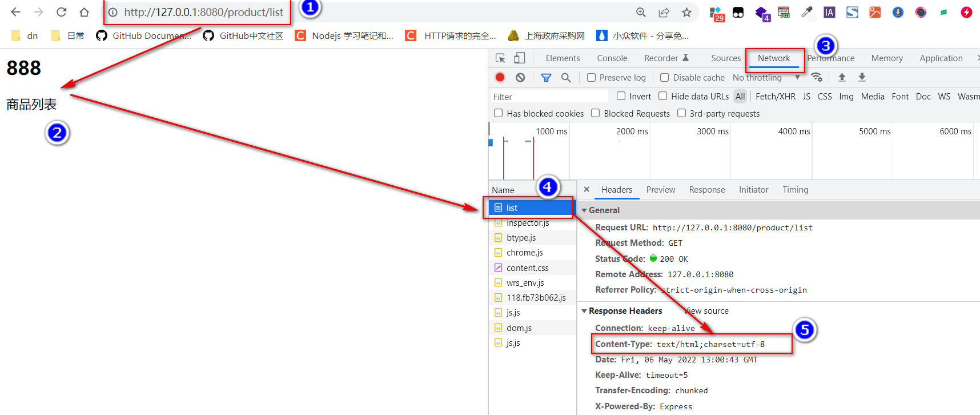
Task: Check Hide data URLs checkbox
Action: point(663,96)
